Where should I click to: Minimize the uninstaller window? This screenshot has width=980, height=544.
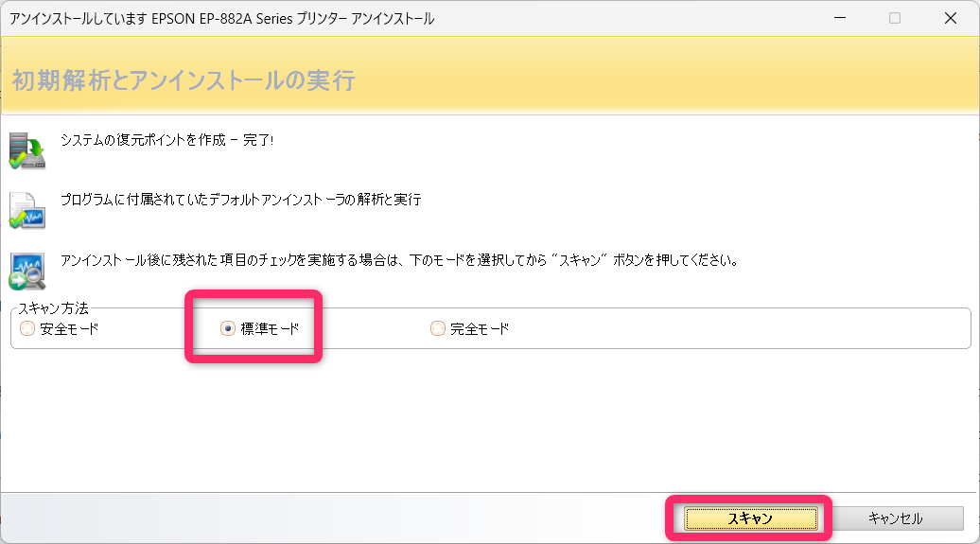(839, 18)
